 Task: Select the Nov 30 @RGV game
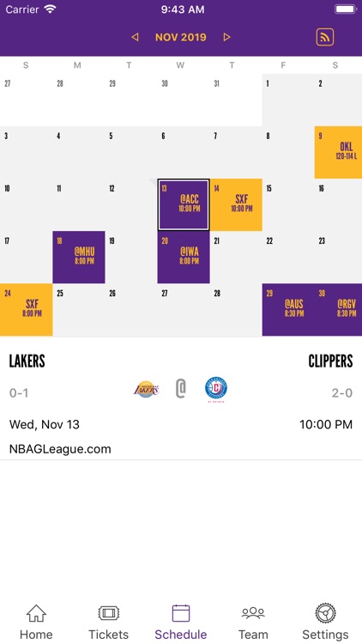point(338,310)
